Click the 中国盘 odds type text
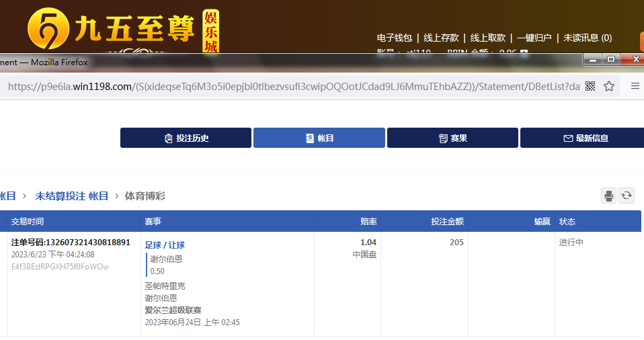The image size is (644, 340). pyautogui.click(x=364, y=255)
